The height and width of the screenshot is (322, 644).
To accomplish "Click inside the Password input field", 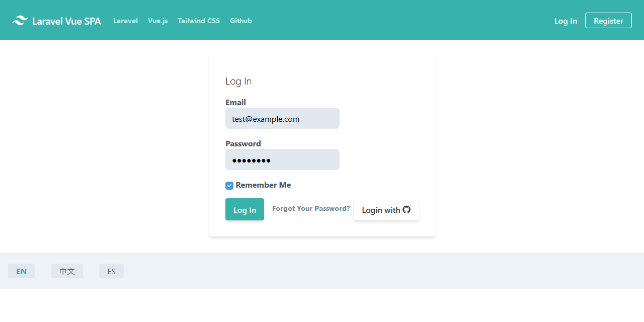I will coord(282,159).
